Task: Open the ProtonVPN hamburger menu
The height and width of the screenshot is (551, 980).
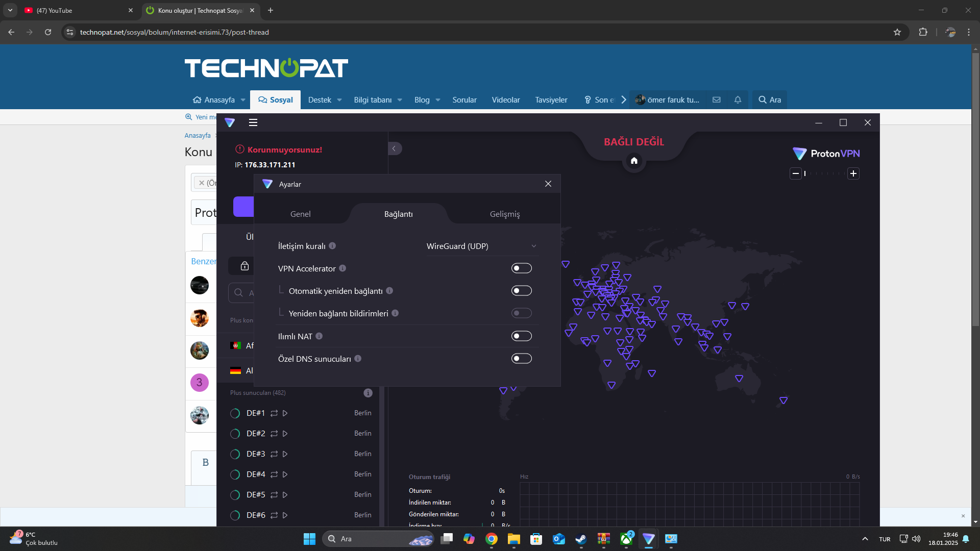Action: click(x=253, y=122)
